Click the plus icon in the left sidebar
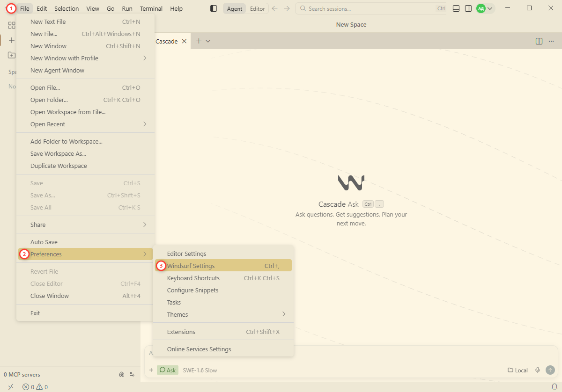 click(x=12, y=40)
